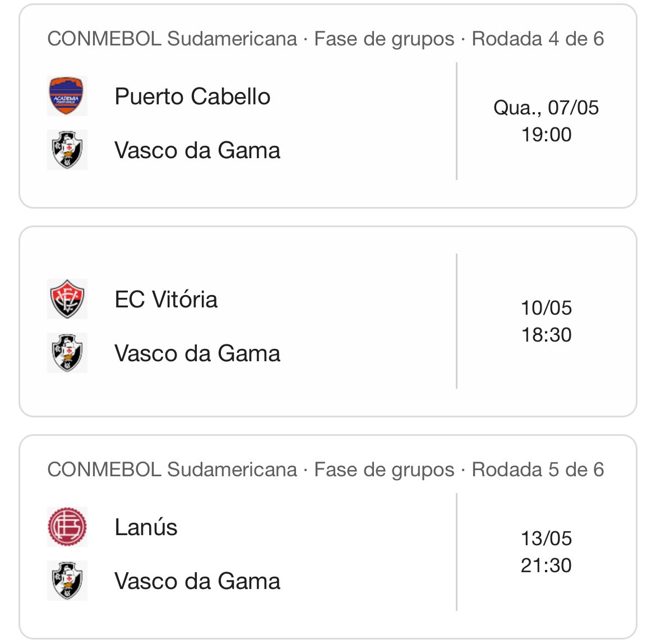Image resolution: width=656 pixels, height=644 pixels.
Task: Open Vasco da Gama name below Puerto Cabello
Action: pyautogui.click(x=197, y=150)
